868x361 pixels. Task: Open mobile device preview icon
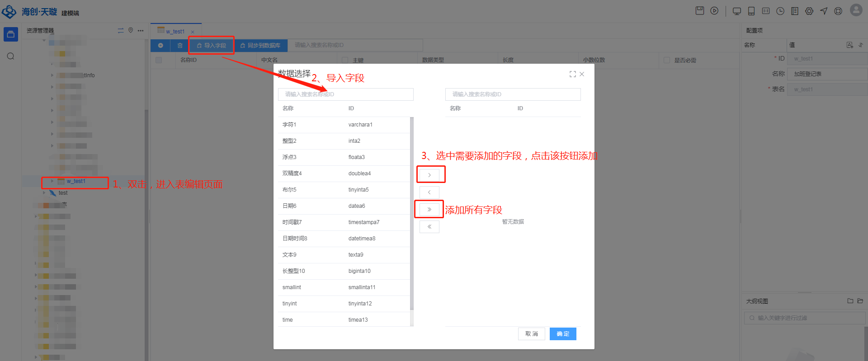tap(751, 11)
